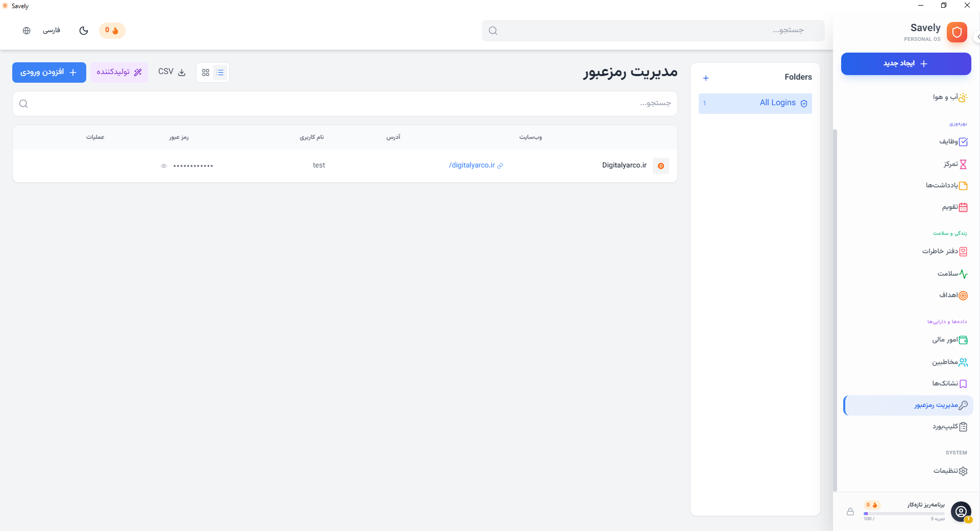This screenshot has width=980, height=531.
Task: Click the lock icon in sidebar footer
Action: (850, 512)
